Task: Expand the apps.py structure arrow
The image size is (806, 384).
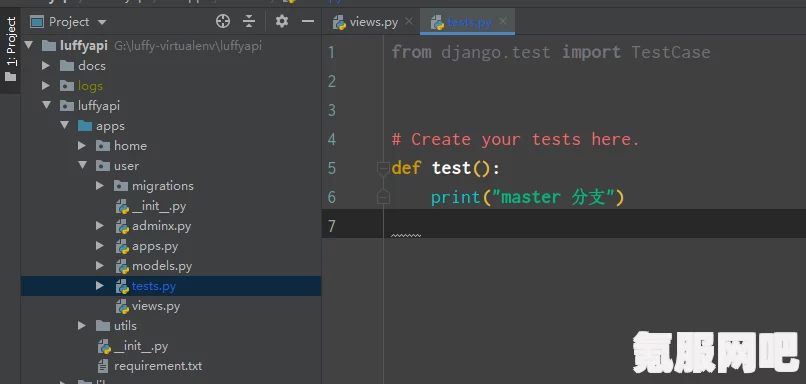Action: (x=100, y=246)
